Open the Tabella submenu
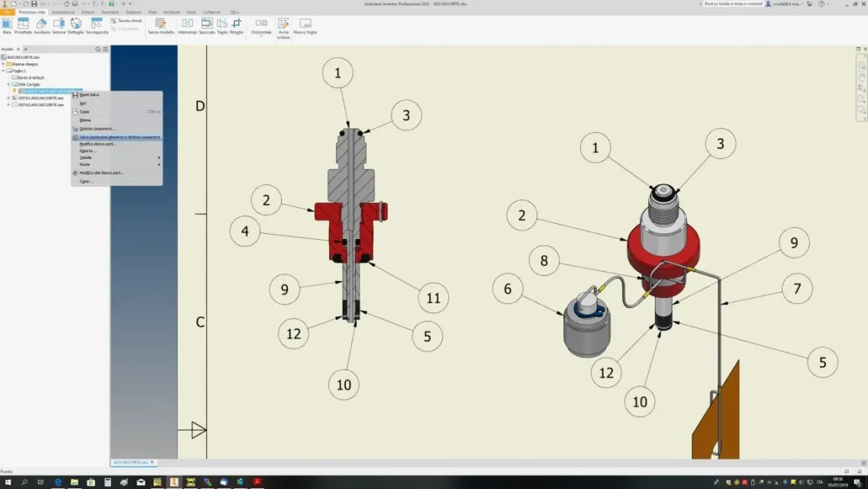868x489 pixels. tap(117, 158)
